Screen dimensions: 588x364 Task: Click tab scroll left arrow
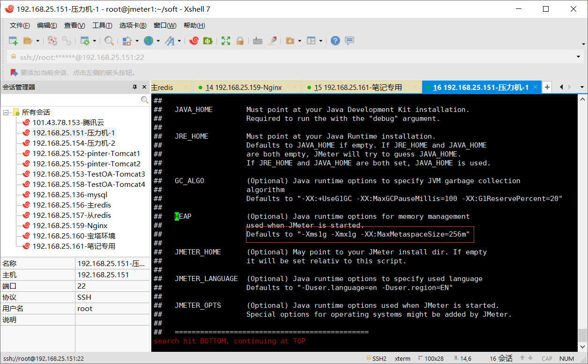561,87
